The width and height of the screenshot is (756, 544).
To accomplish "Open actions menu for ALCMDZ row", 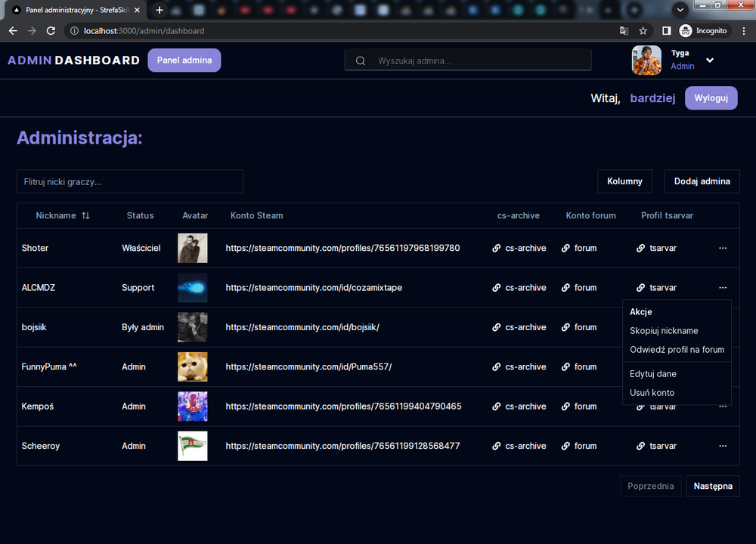I will point(723,288).
